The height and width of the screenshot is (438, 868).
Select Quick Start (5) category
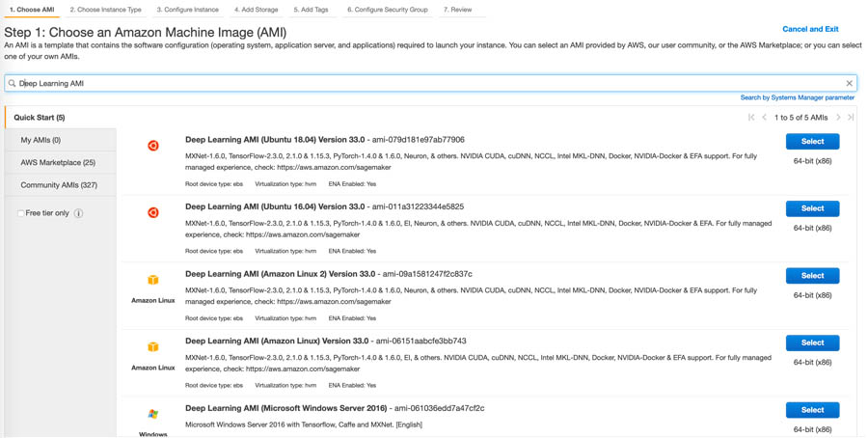tap(61, 118)
